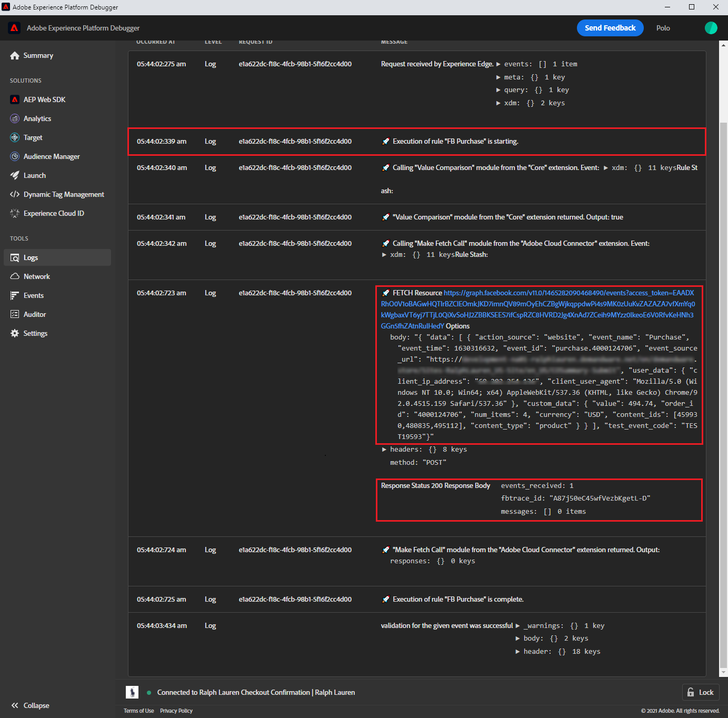
Task: Open the Auditor tool icon
Action: pos(15,314)
